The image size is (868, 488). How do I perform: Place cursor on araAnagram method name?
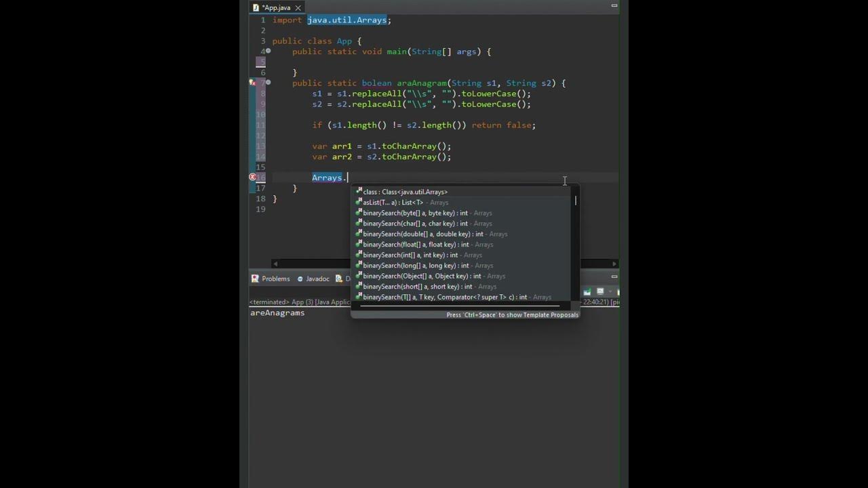coord(422,83)
